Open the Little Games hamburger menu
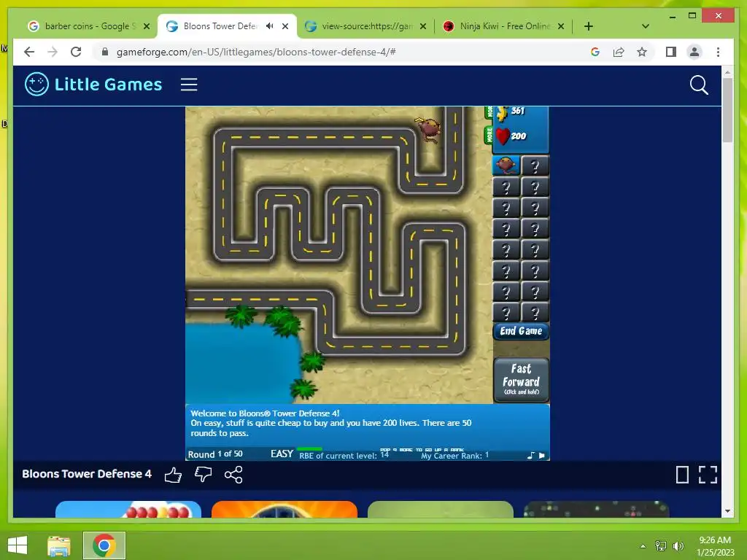747x560 pixels. pos(189,85)
